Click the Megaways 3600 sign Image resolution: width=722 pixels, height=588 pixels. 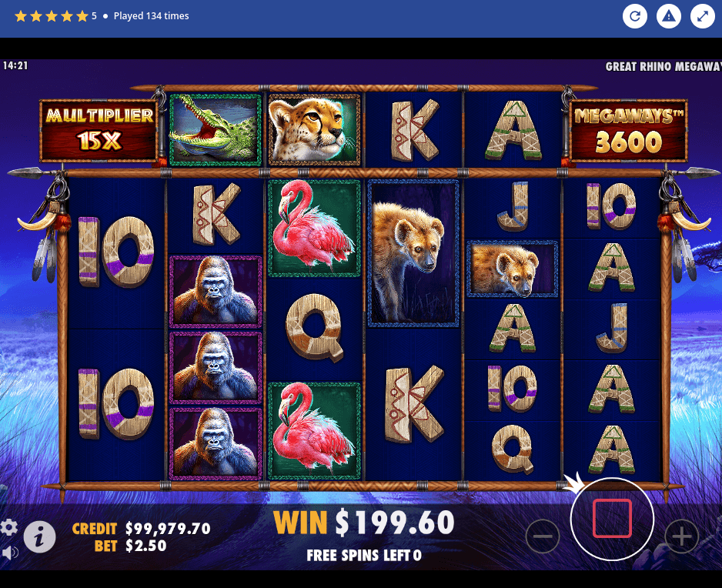pyautogui.click(x=628, y=130)
